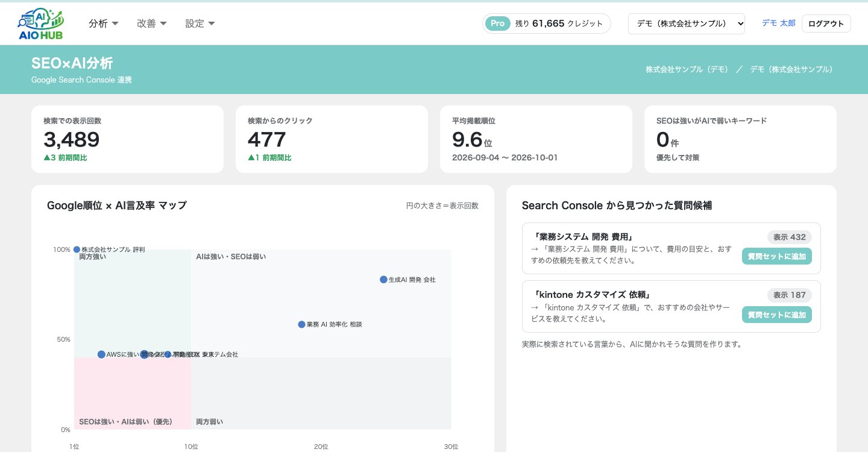Viewport: 868px width, 452px height.
Task: Open the 設定 dropdown menu
Action: coord(200,24)
